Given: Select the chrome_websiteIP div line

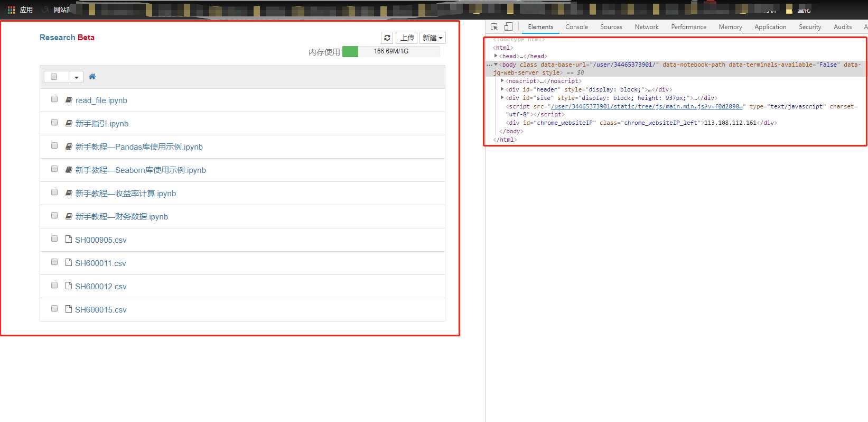Looking at the screenshot, I should 641,123.
